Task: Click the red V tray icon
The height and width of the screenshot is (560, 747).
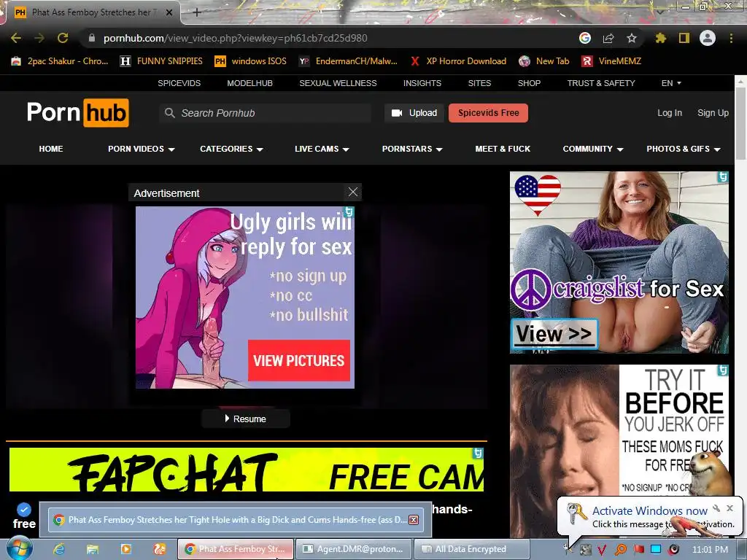Action: click(x=602, y=550)
